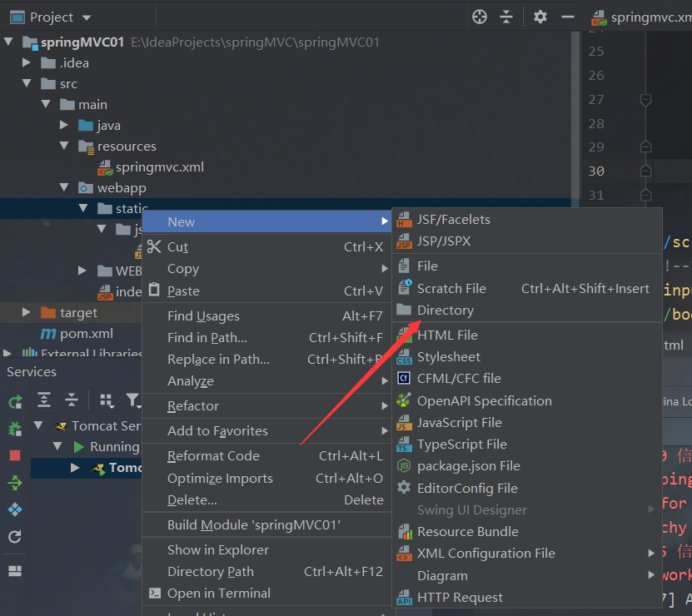Select Build Module 'springMVC01'
Viewport: 692px width, 616px height.
tap(266, 524)
